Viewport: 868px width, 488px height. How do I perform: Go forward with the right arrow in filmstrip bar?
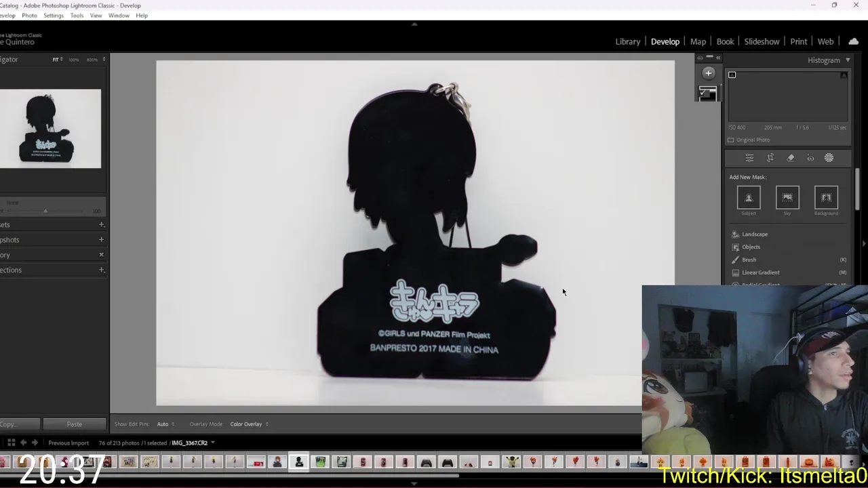35,443
